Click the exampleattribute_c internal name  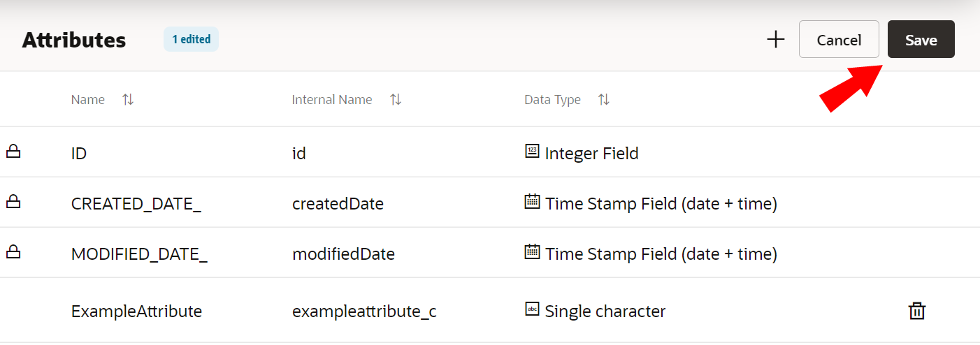coord(364,311)
